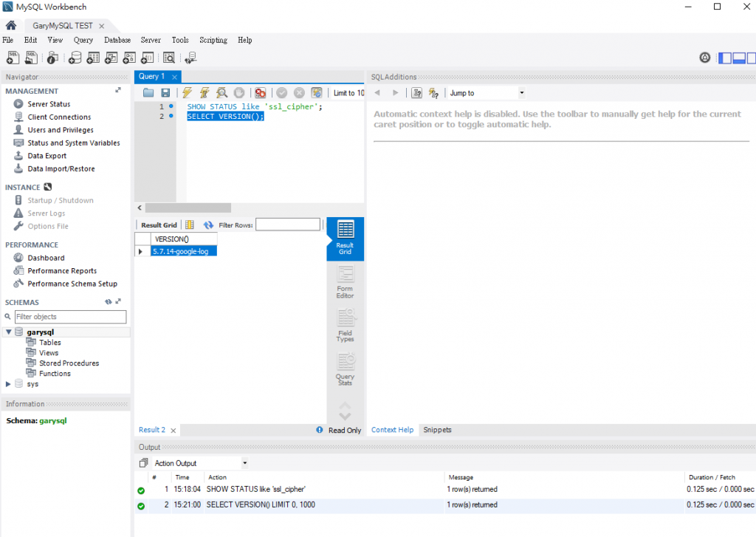Run Explain plan magnifier icon
This screenshot has height=537, width=756.
tap(221, 92)
